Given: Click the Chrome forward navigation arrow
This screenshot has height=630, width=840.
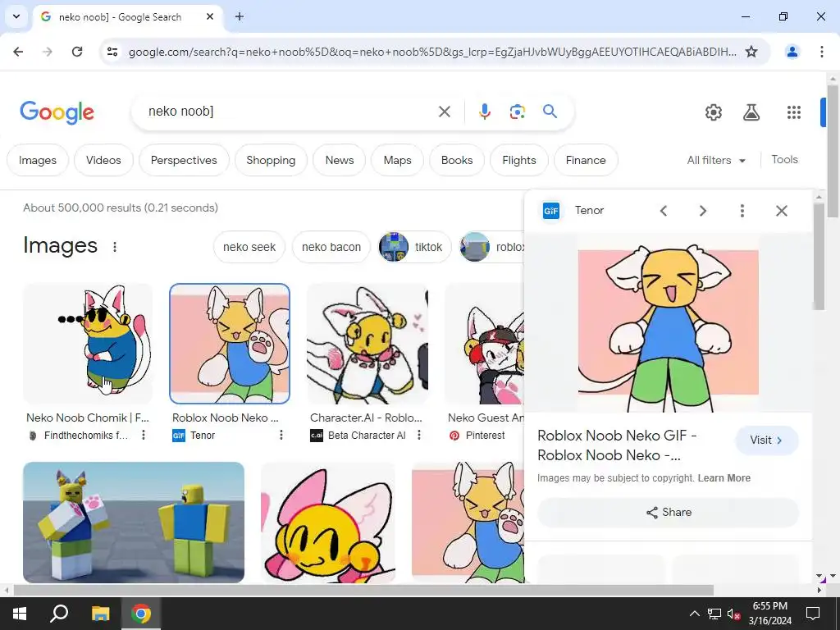Looking at the screenshot, I should pos(48,52).
